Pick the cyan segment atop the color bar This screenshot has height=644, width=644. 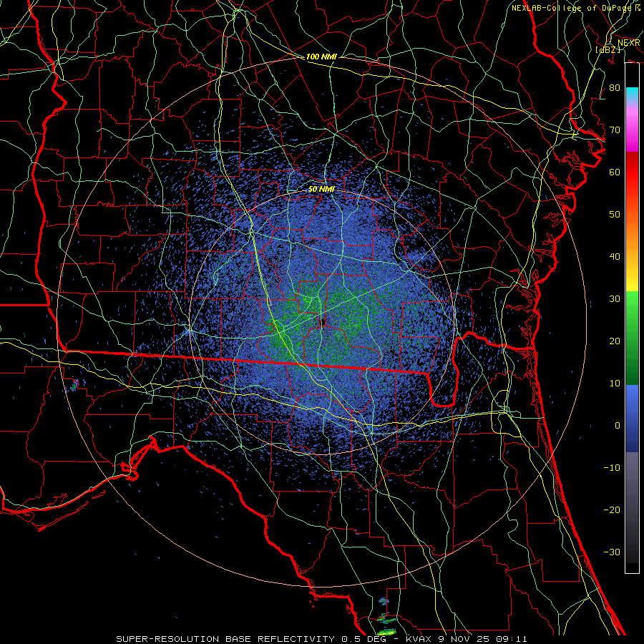tap(632, 94)
